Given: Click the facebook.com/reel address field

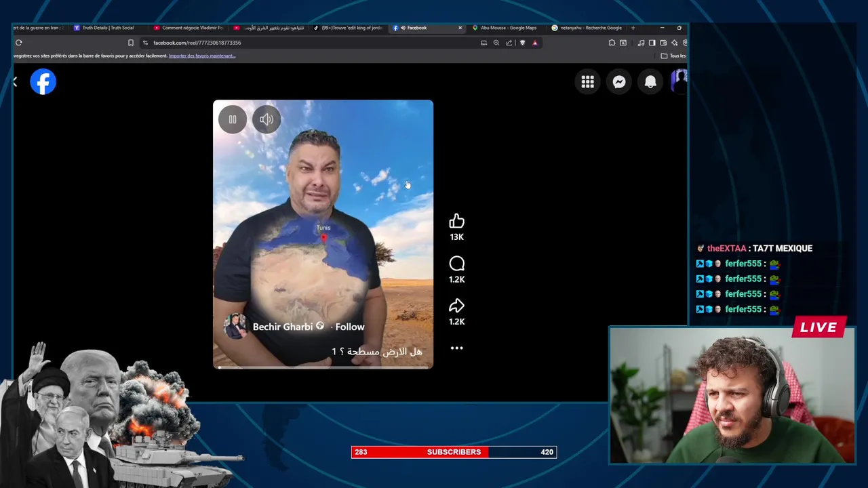Looking at the screenshot, I should (197, 43).
